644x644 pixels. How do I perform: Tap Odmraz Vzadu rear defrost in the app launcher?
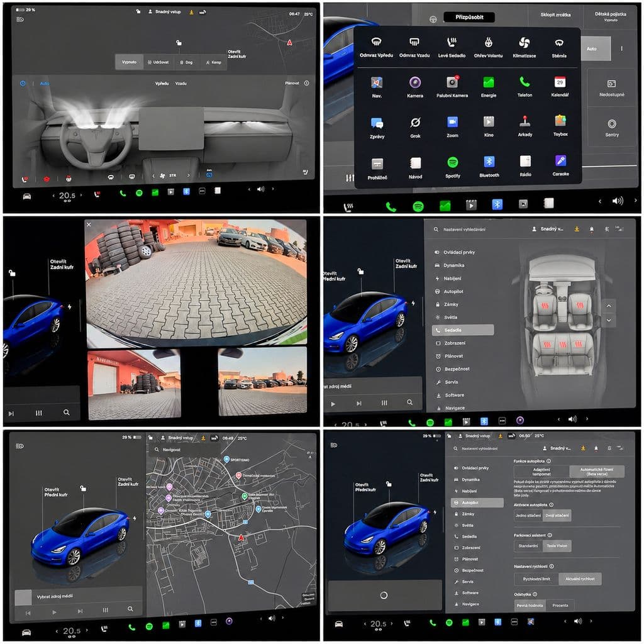tap(414, 47)
